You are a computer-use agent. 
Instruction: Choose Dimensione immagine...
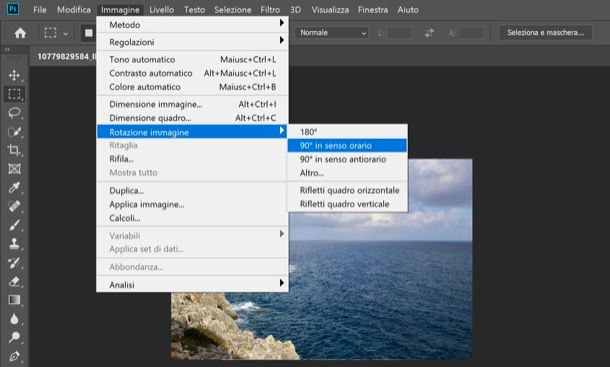193,104
